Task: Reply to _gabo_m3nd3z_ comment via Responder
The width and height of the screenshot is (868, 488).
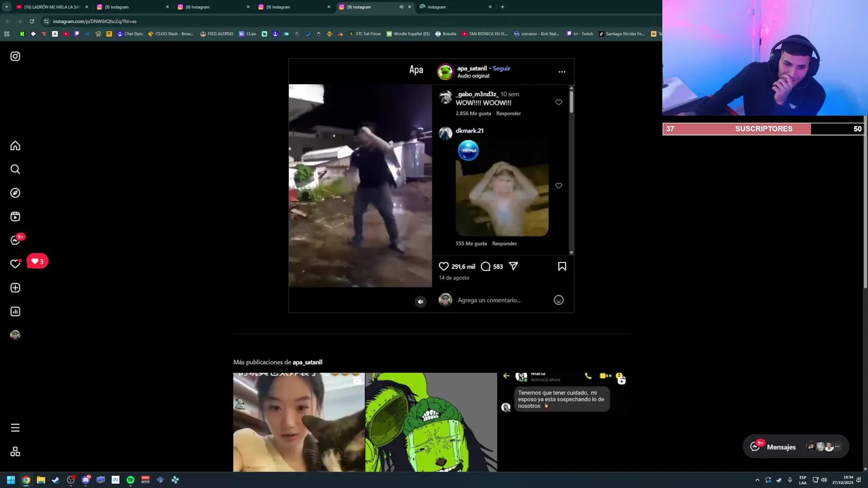Action: coord(509,114)
